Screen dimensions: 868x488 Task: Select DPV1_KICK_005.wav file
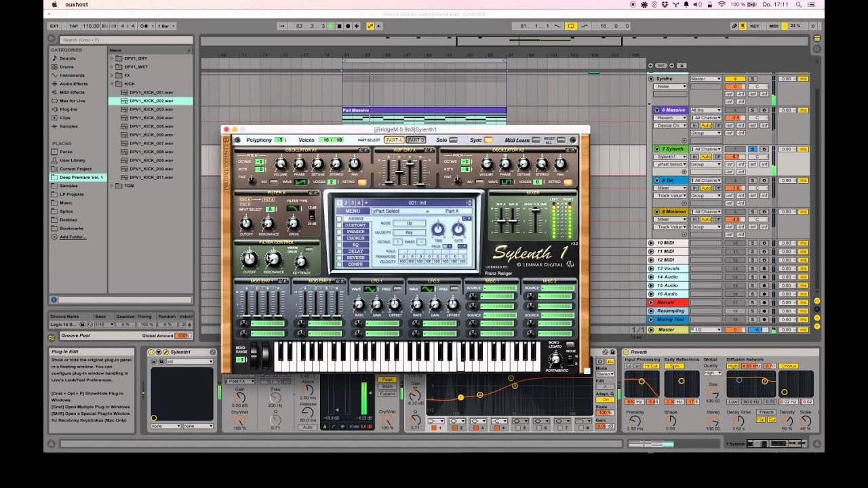click(x=151, y=126)
